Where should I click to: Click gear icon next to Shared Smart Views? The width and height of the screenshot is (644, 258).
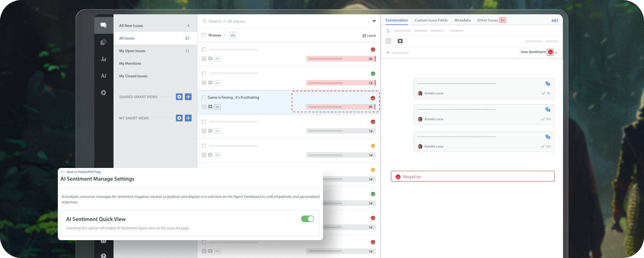[179, 97]
